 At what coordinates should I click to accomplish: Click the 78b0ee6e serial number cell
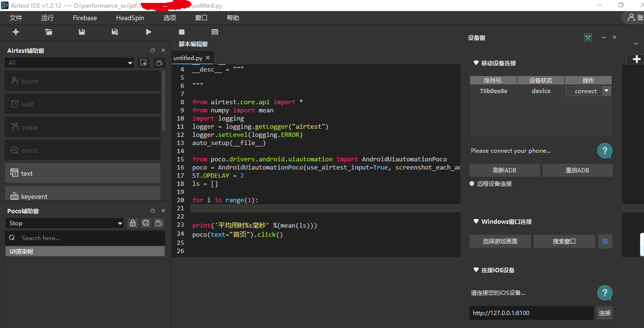[x=493, y=91]
